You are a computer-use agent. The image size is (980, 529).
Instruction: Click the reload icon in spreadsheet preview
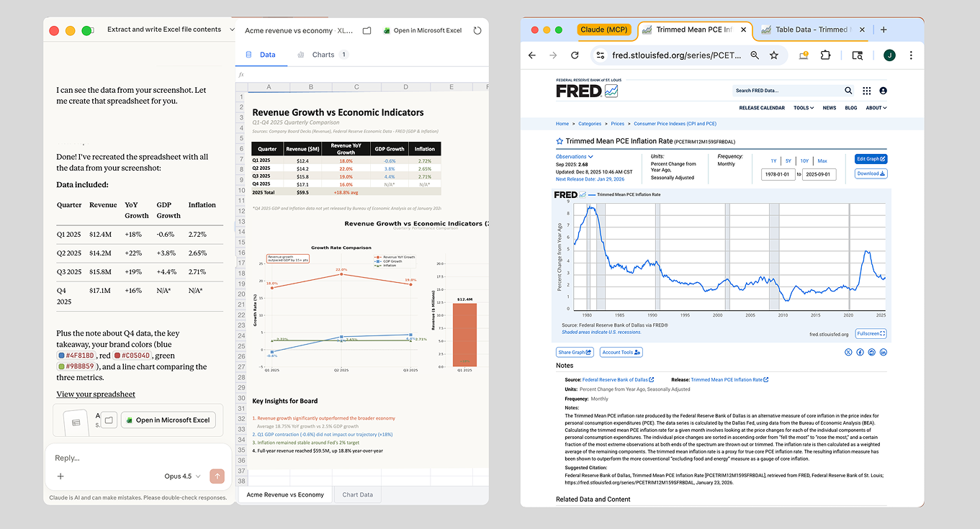point(477,31)
